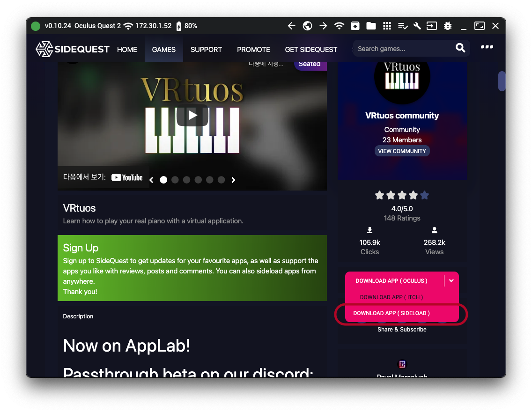
Task: Click the fifth rating star
Action: click(424, 195)
